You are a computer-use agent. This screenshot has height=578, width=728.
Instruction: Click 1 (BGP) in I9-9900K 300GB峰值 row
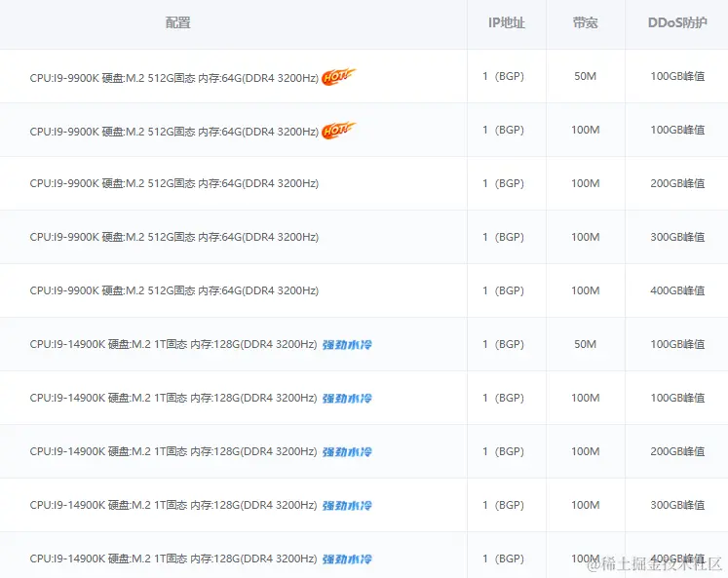tap(503, 237)
